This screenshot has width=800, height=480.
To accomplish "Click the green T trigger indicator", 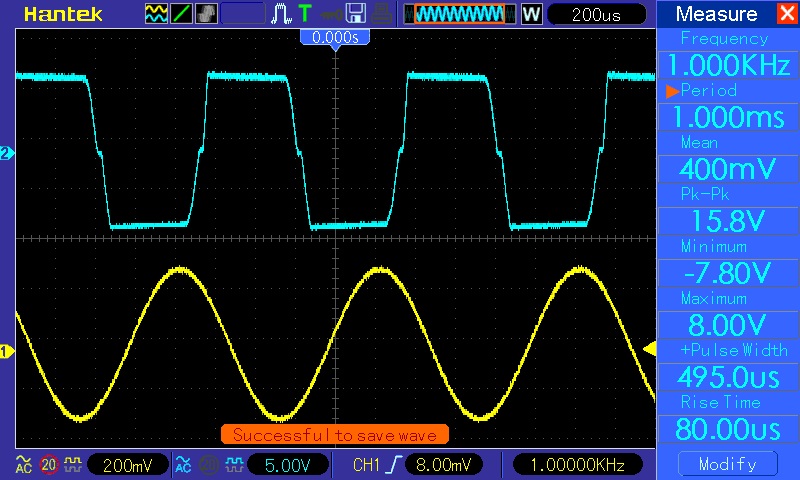I will point(304,14).
